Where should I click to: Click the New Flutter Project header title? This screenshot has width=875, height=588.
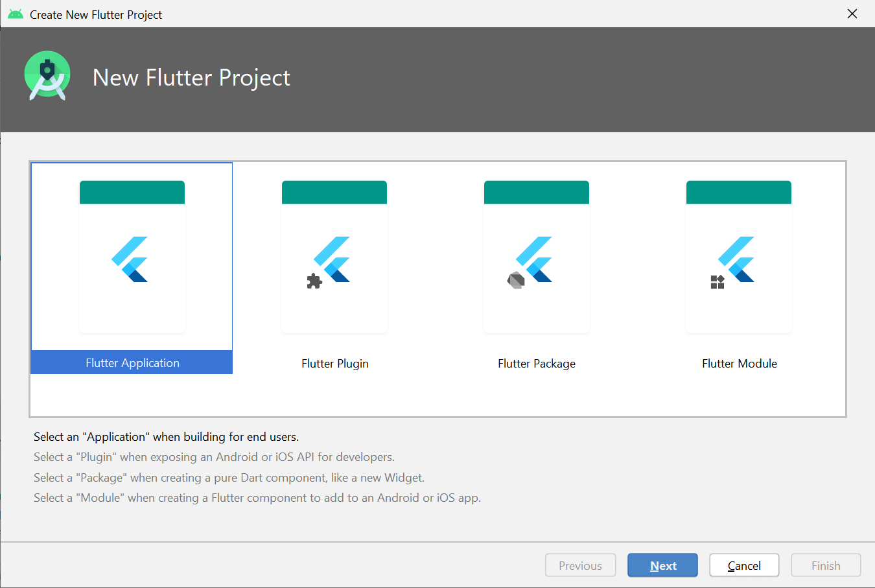(191, 77)
